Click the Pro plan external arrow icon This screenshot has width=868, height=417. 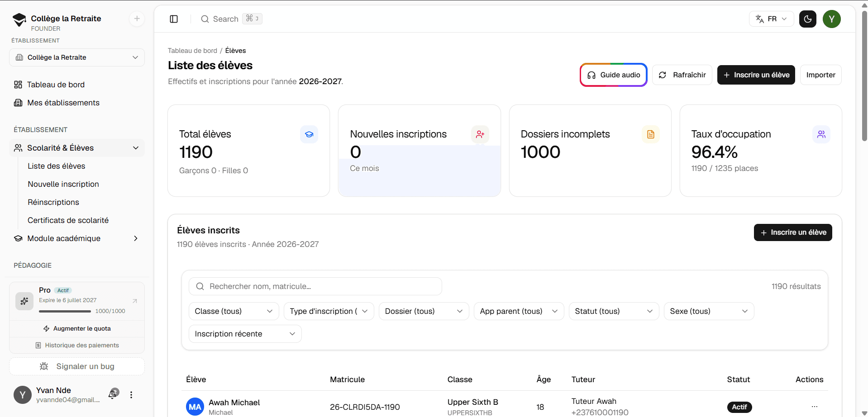coord(134,301)
